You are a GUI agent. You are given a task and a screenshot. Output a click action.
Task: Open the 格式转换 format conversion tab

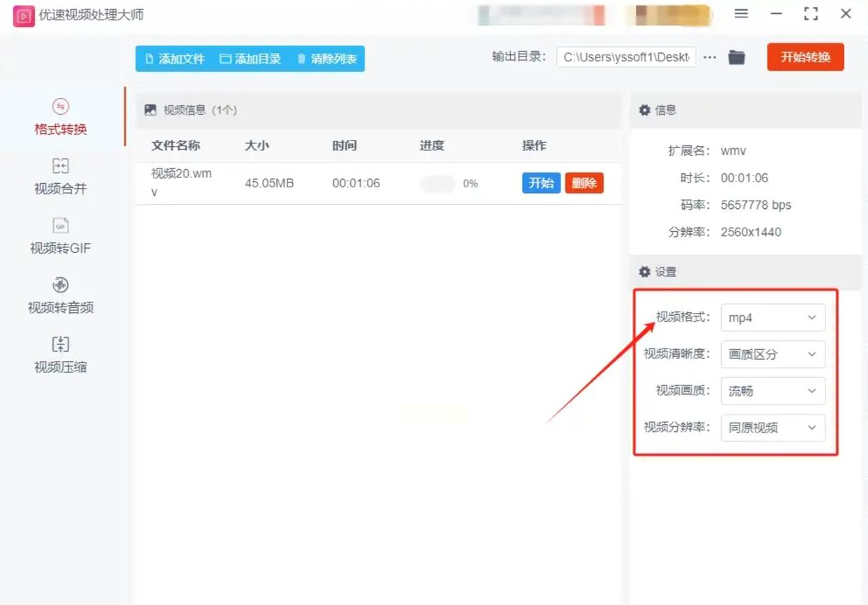(x=61, y=117)
